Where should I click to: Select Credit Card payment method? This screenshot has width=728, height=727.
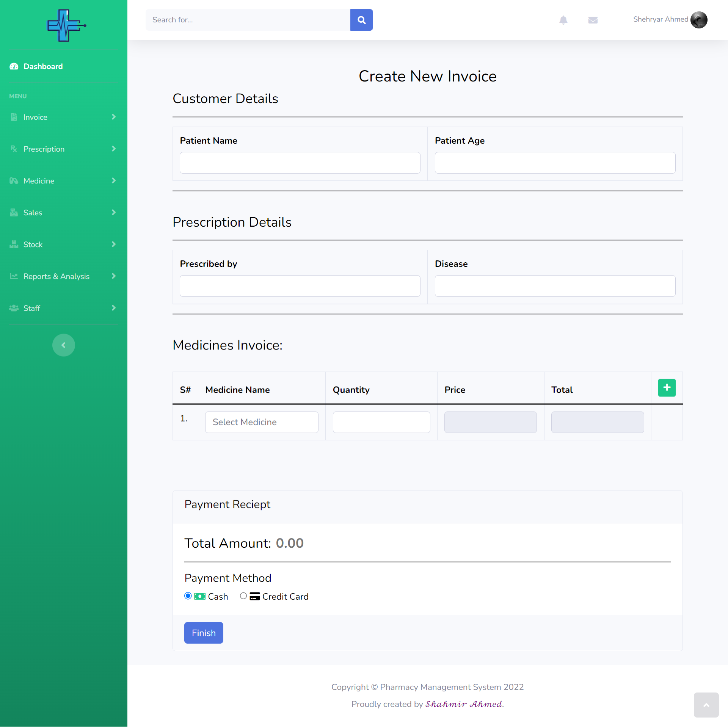(x=243, y=596)
